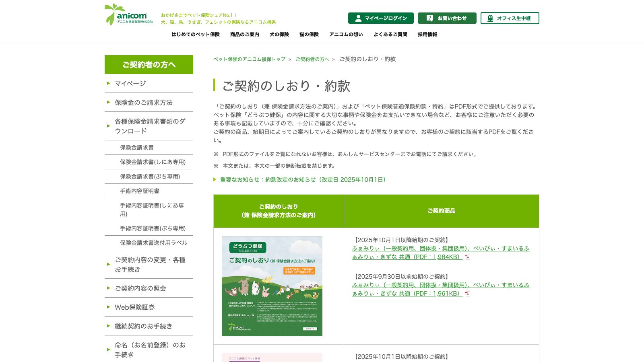Image resolution: width=644 pixels, height=362 pixels.
Task: Open Web保険証券 sidebar item
Action: (x=149, y=307)
